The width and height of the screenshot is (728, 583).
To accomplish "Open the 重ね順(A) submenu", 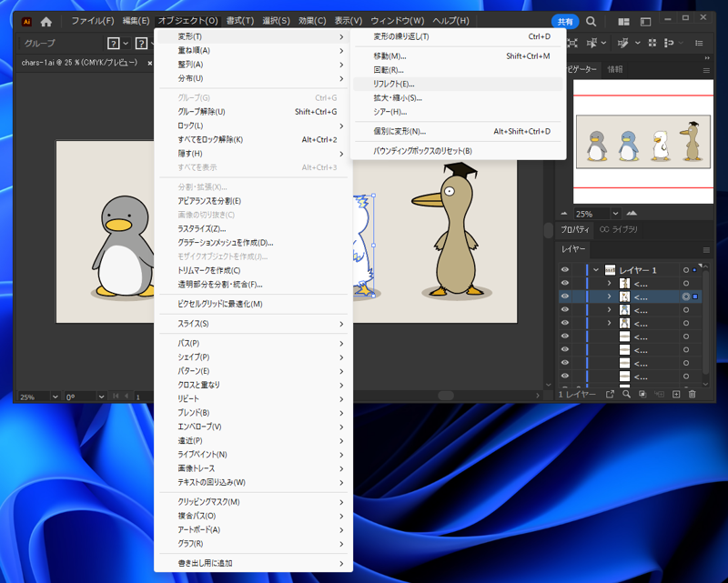I will click(254, 51).
